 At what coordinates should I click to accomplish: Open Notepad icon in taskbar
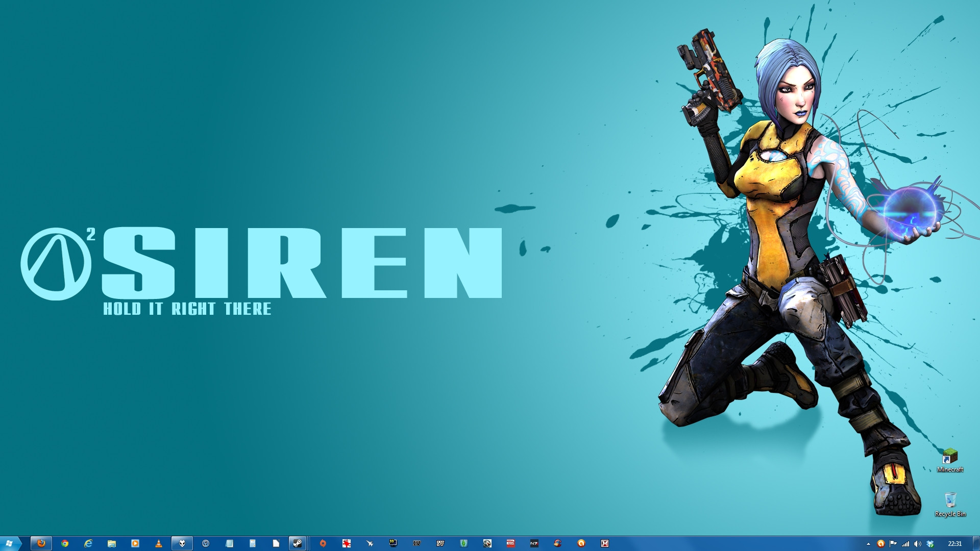[x=229, y=543]
